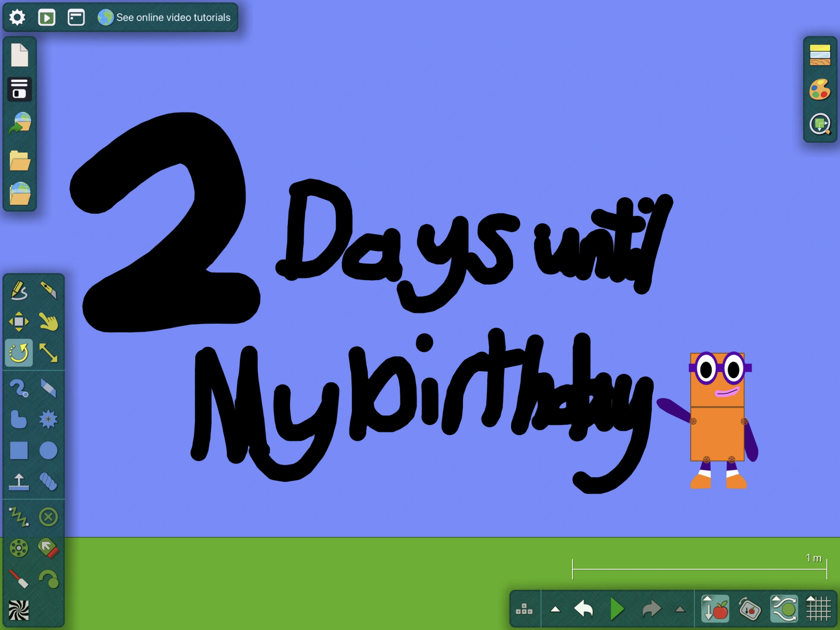Expand the gravity button options triangle
Viewport: 840px width, 630px height.
point(707,599)
